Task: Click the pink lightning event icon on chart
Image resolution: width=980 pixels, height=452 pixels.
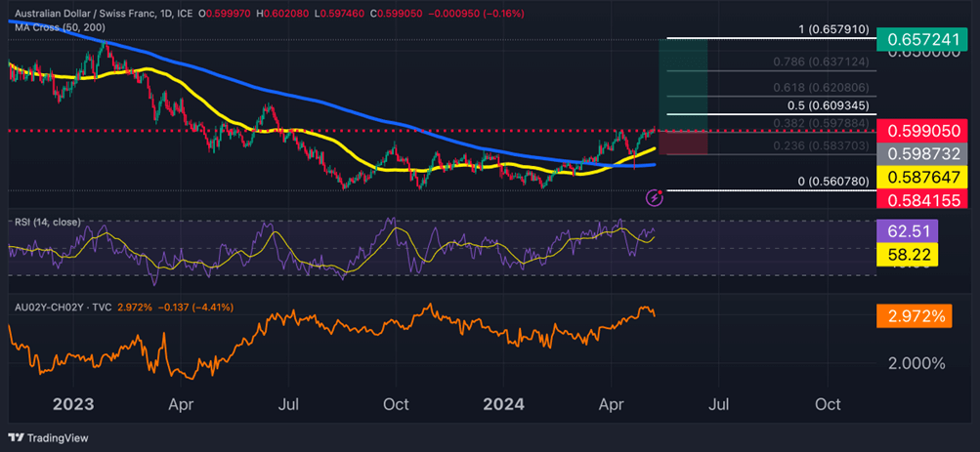Action: coord(655,198)
